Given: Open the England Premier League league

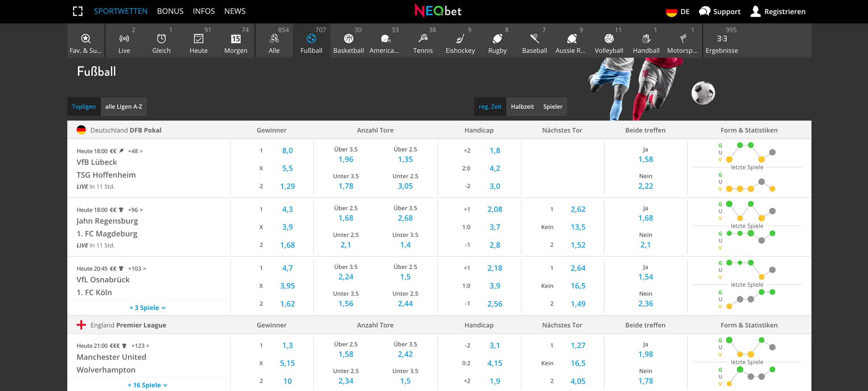Looking at the screenshot, I should point(128,325).
